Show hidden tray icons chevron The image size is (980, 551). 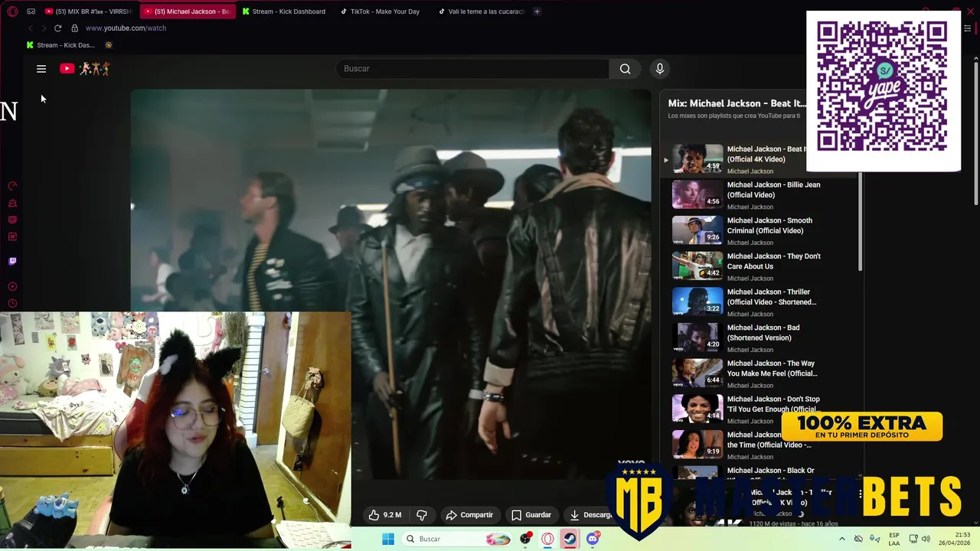click(841, 539)
